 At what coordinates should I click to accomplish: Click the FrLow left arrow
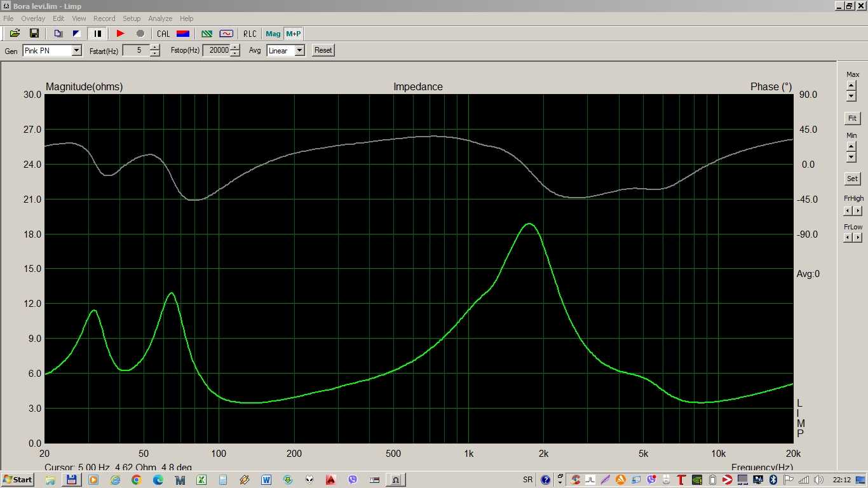point(848,237)
